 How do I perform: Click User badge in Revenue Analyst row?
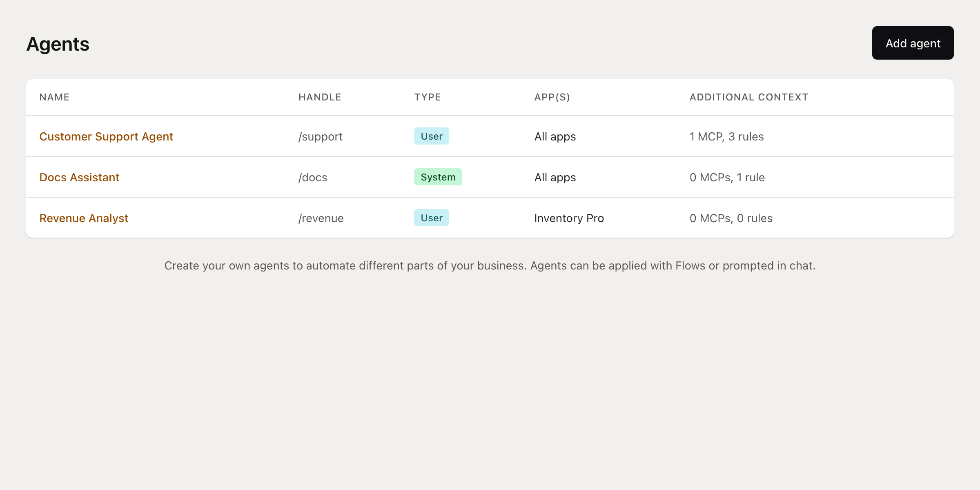pos(431,218)
